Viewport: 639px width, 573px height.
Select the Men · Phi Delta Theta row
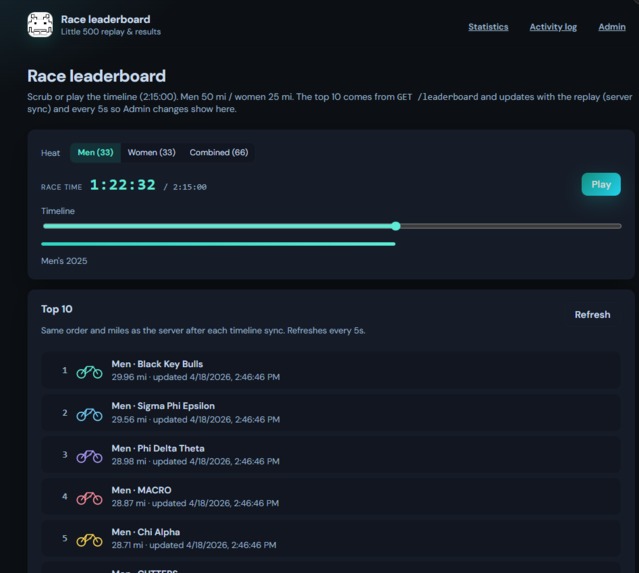[x=331, y=454]
